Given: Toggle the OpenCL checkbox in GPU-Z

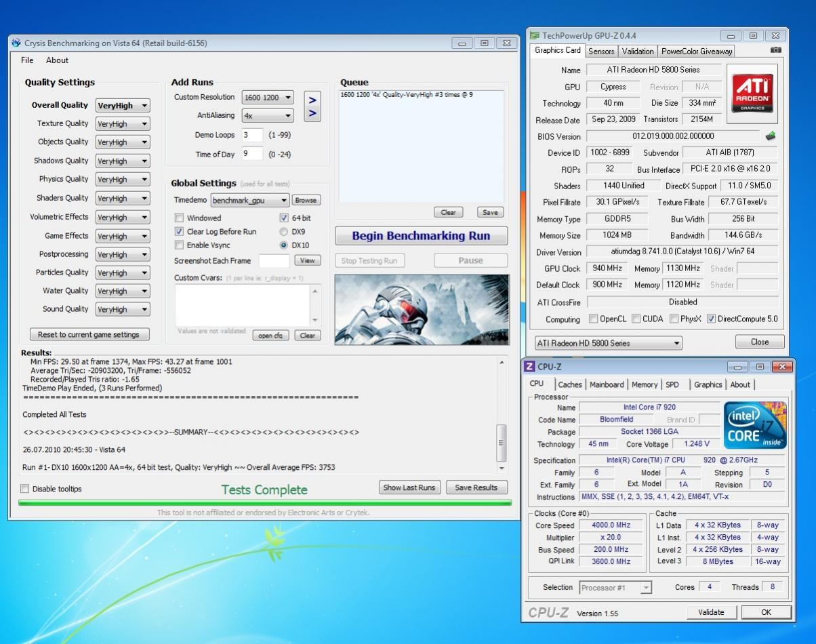Looking at the screenshot, I should [594, 319].
